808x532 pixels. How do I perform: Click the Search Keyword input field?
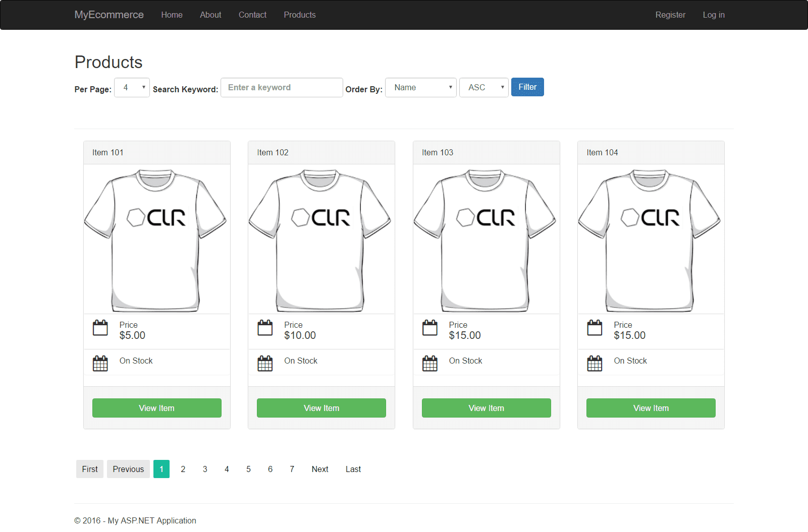tap(282, 87)
